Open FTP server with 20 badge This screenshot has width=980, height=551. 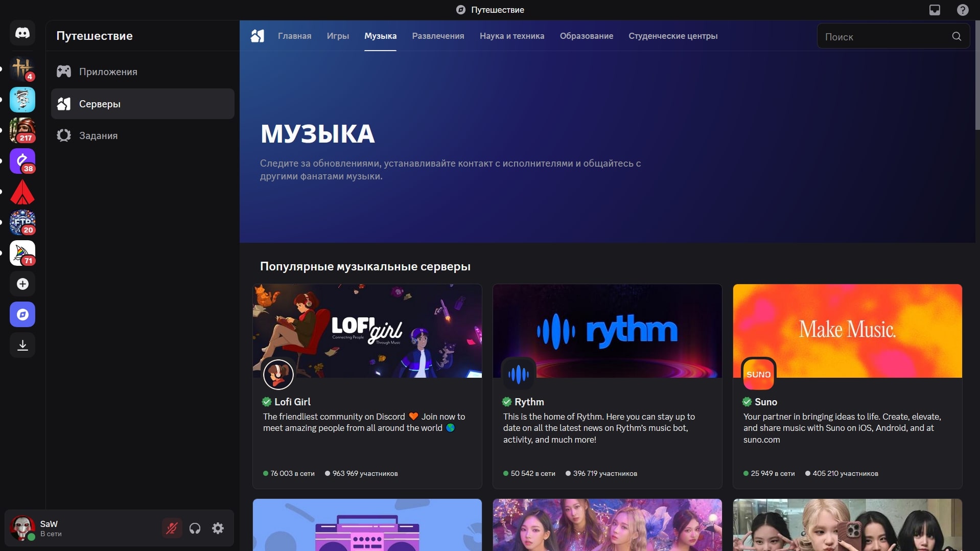point(22,222)
